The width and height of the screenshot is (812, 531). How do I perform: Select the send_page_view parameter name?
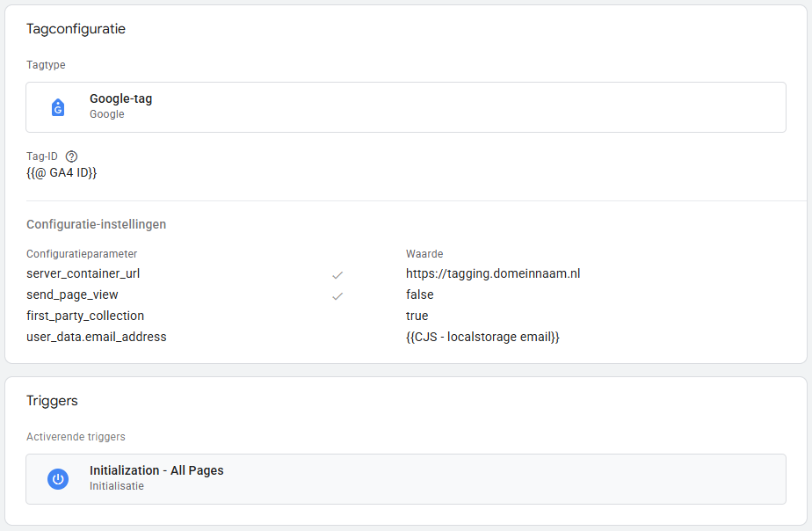point(72,295)
